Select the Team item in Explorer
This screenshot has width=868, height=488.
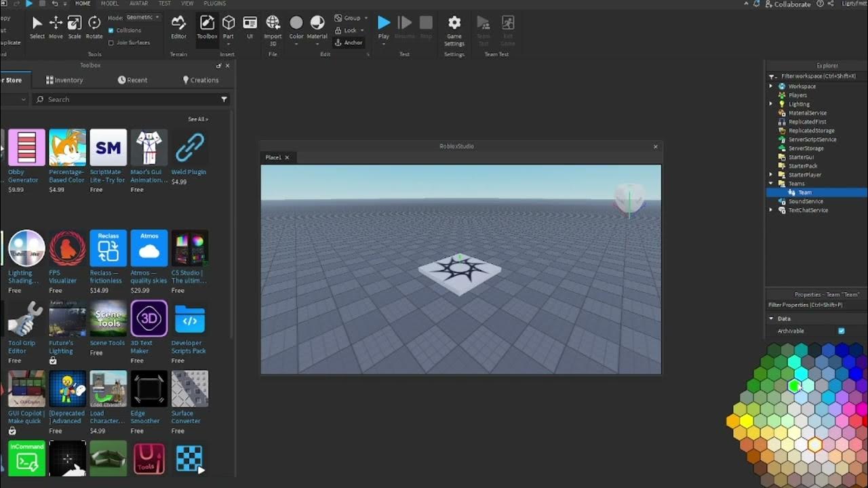[804, 192]
